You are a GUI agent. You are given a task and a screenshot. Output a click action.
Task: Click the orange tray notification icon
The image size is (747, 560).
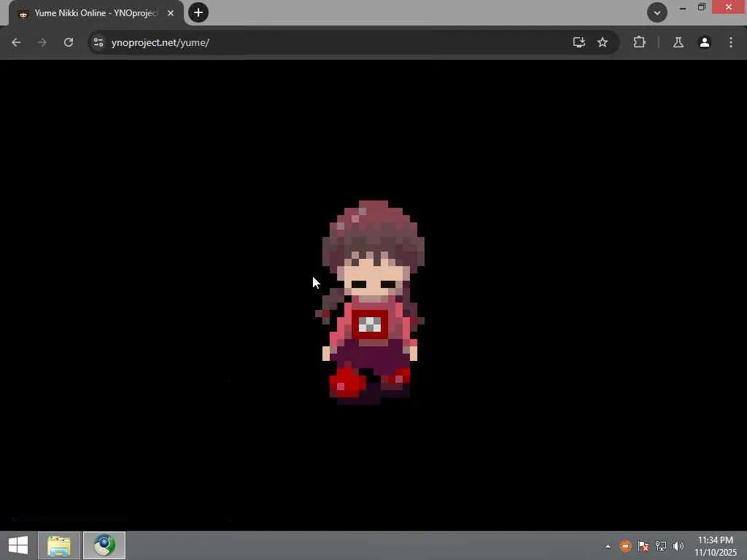[x=625, y=546]
